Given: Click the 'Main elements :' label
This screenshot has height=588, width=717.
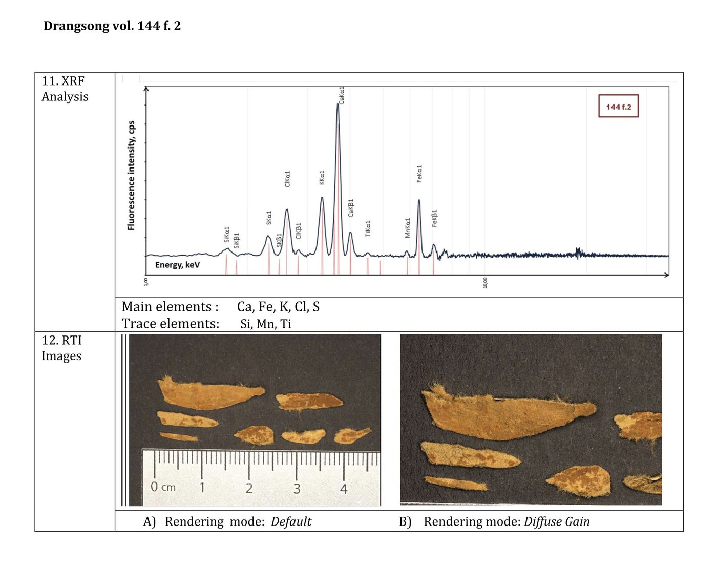Looking at the screenshot, I should pos(170,307).
